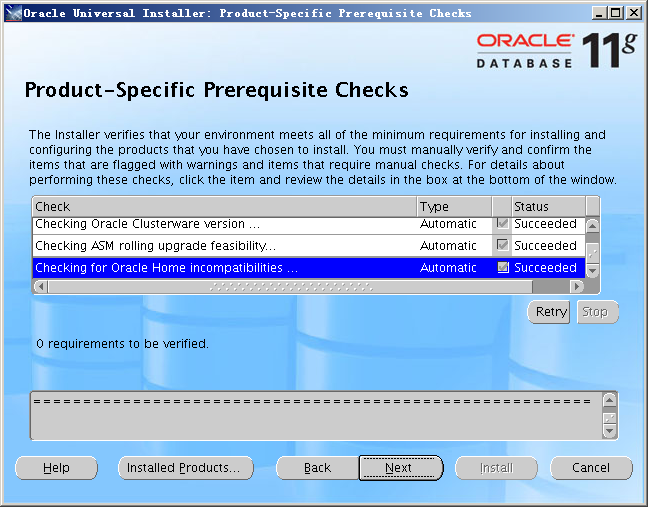Toggle checkbox for Oracle Clusterware version check
Image resolution: width=648 pixels, height=507 pixels.
(502, 224)
